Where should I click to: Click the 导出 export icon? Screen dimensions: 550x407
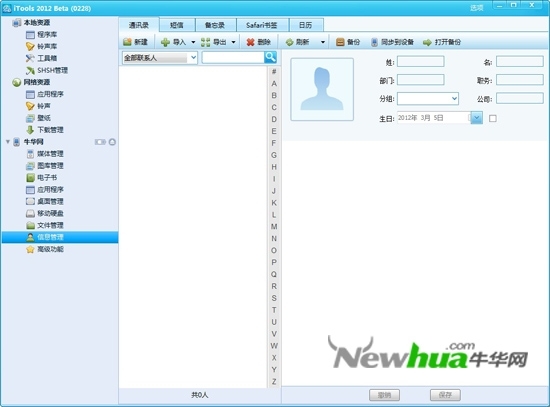[x=206, y=42]
